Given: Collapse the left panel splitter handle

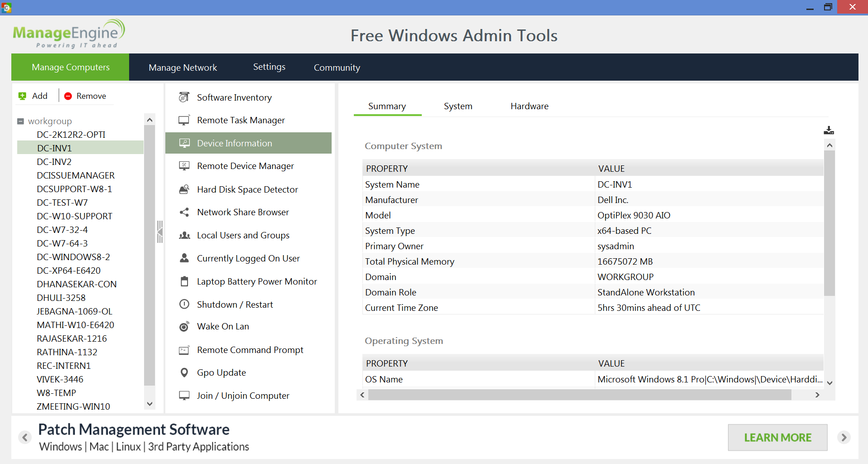Looking at the screenshot, I should point(159,232).
